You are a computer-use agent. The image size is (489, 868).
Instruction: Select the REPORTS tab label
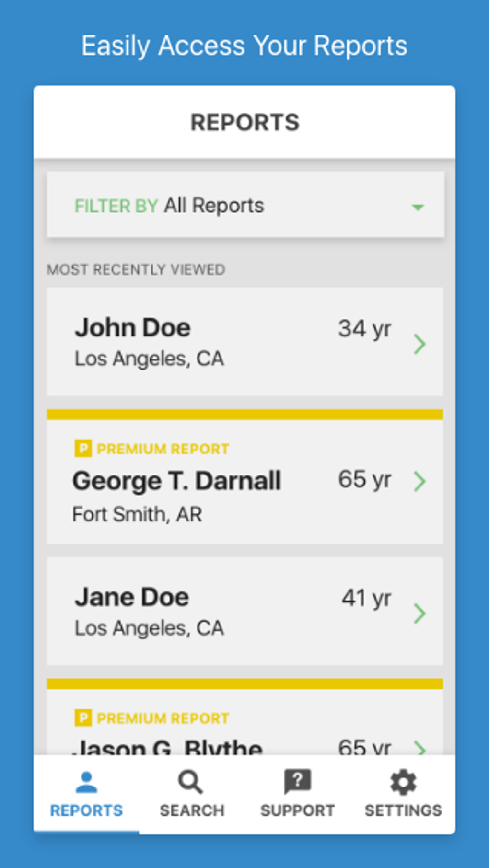click(86, 810)
